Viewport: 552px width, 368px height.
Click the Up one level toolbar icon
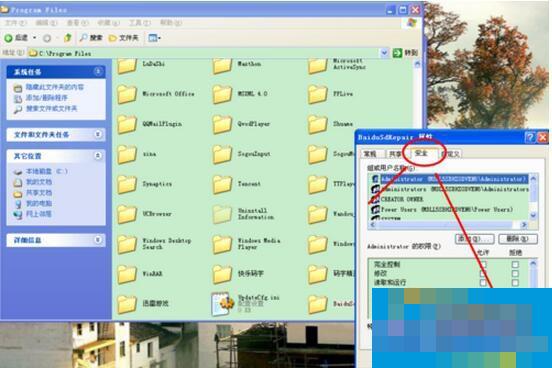[67, 38]
